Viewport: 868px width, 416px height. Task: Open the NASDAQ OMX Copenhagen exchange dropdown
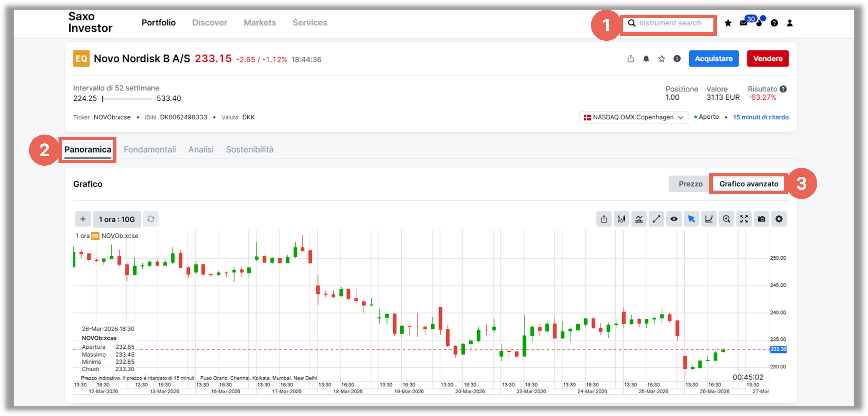pos(633,117)
